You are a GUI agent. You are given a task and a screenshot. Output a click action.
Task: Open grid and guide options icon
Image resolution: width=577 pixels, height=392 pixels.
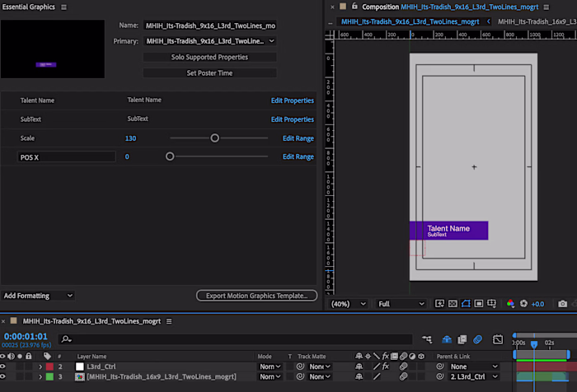pos(491,303)
